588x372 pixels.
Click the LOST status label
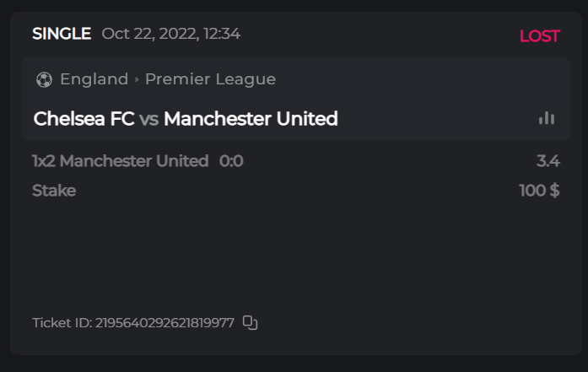click(x=539, y=36)
